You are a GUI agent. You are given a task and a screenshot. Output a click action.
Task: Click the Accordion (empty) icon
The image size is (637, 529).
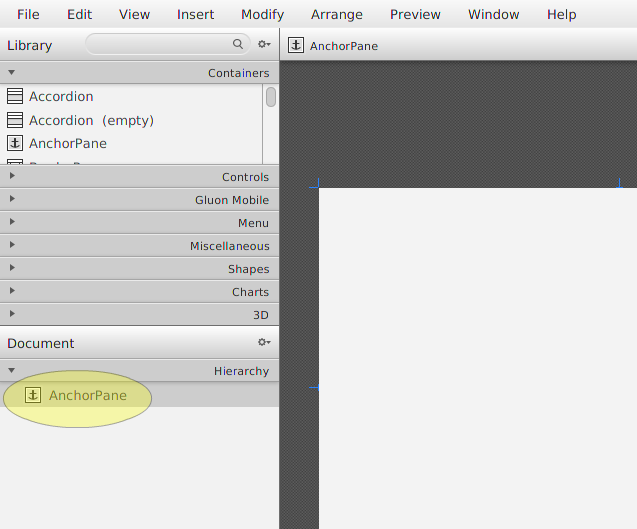pyautogui.click(x=15, y=120)
